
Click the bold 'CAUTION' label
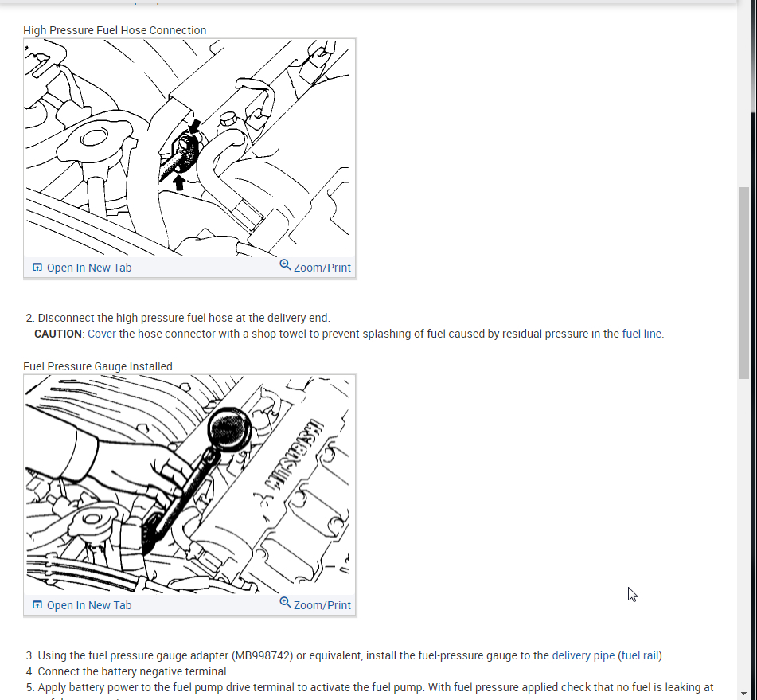pos(58,334)
